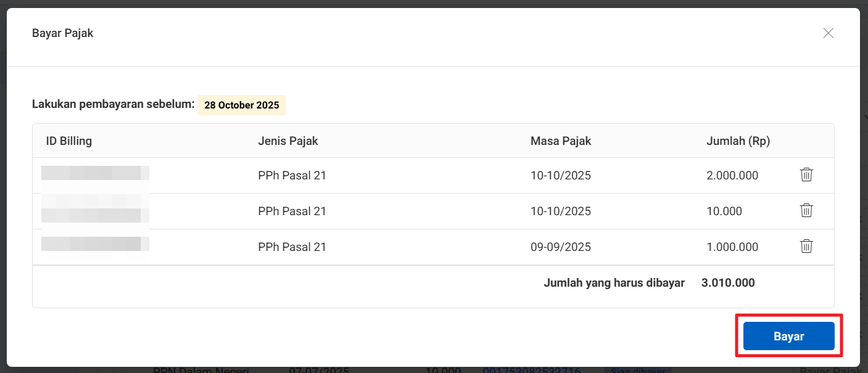Screen dimensions: 868x373
Task: Select the Jenis Pajak column header
Action: click(x=288, y=141)
